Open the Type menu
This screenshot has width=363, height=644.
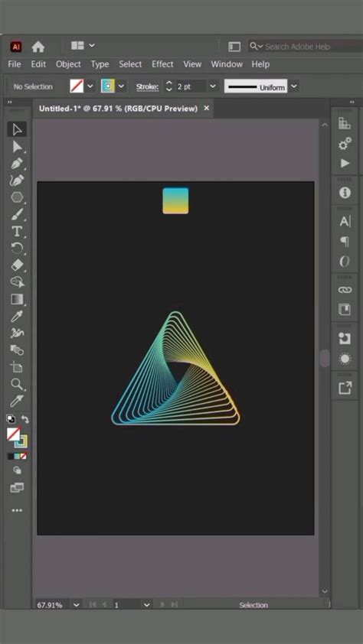point(100,64)
